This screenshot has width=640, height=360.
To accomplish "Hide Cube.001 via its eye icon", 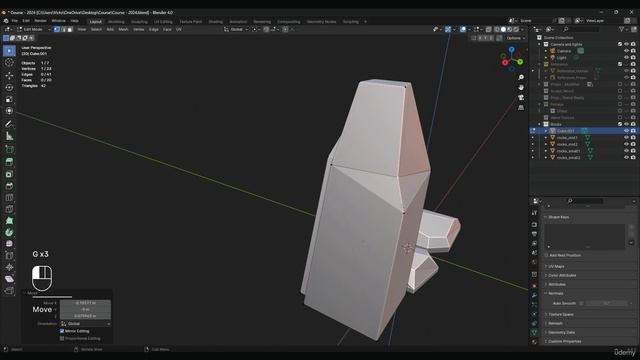I will [x=627, y=131].
